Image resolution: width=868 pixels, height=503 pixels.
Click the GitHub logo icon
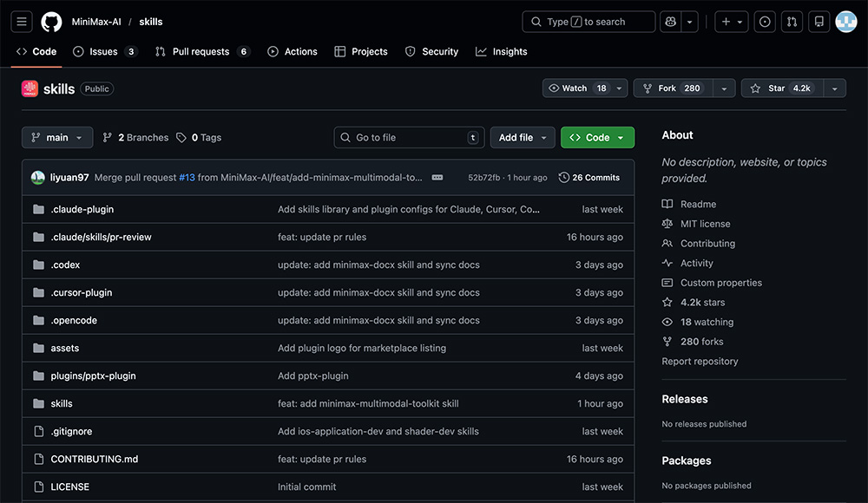pos(51,22)
